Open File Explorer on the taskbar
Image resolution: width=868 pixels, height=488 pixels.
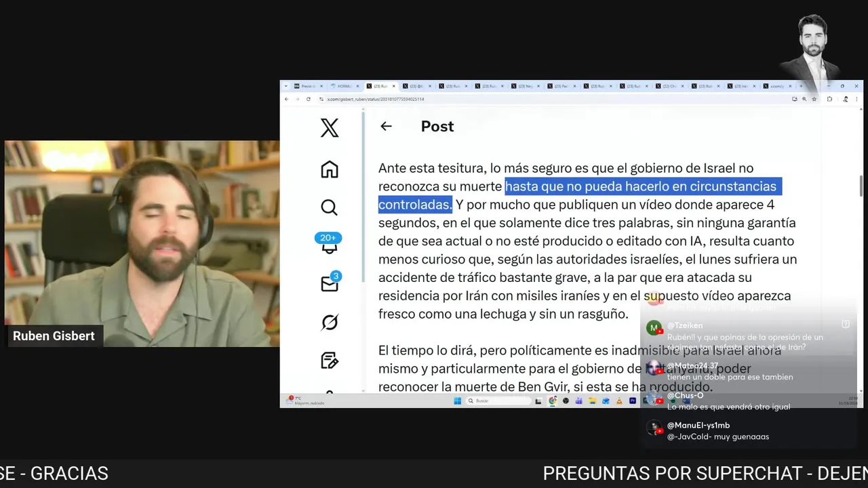click(592, 401)
